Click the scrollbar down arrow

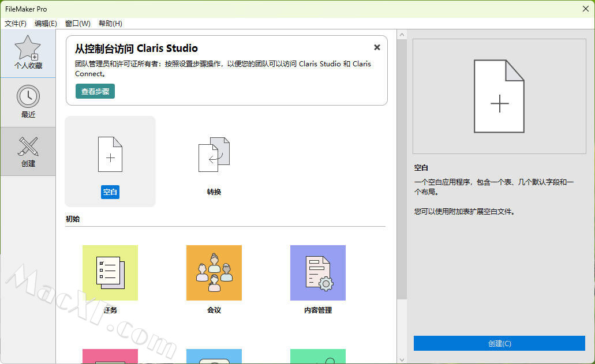(x=402, y=359)
